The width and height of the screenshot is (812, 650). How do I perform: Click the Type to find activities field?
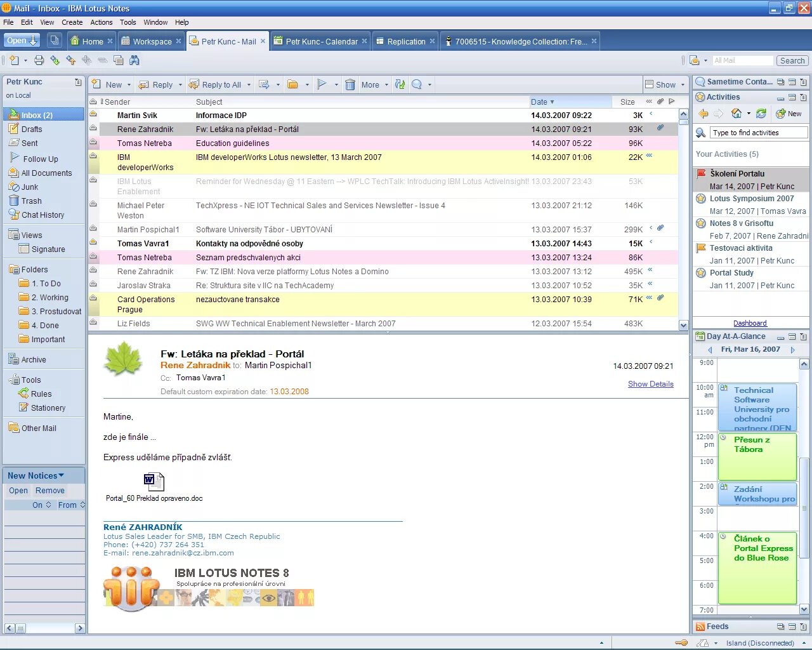759,133
